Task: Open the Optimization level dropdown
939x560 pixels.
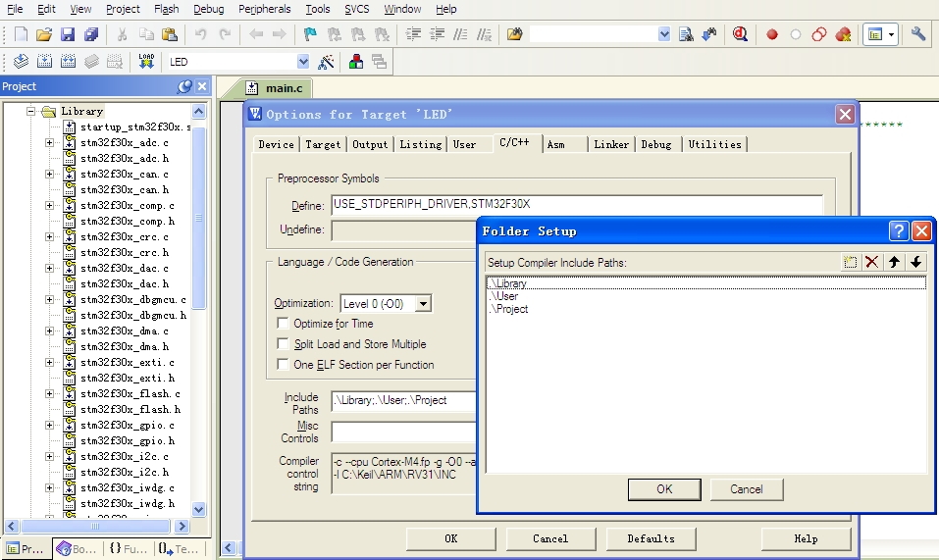Action: pos(423,304)
